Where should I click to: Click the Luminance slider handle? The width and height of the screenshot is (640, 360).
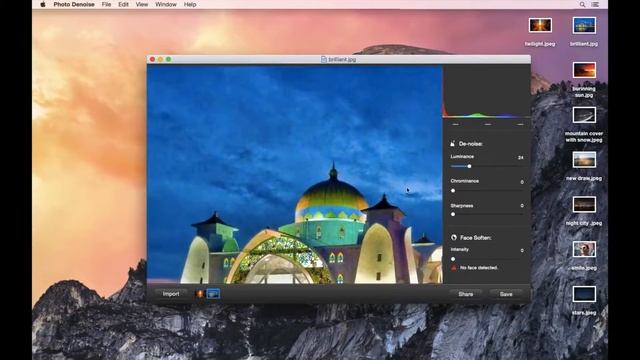tap(469, 166)
